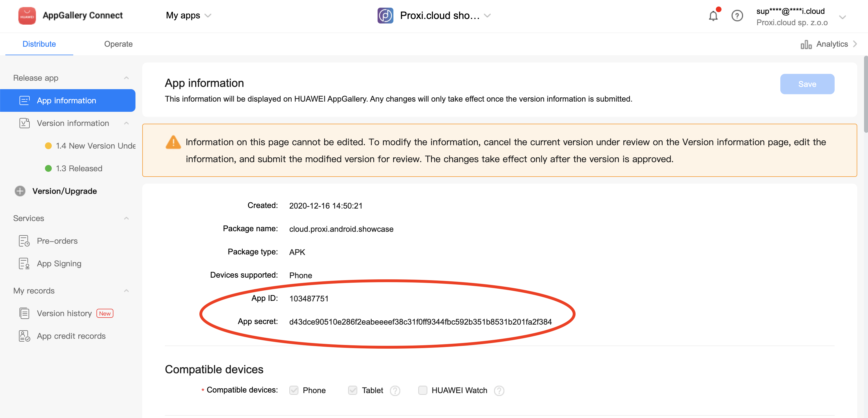The height and width of the screenshot is (418, 868).
Task: Collapse the Release app section
Action: pyautogui.click(x=126, y=78)
